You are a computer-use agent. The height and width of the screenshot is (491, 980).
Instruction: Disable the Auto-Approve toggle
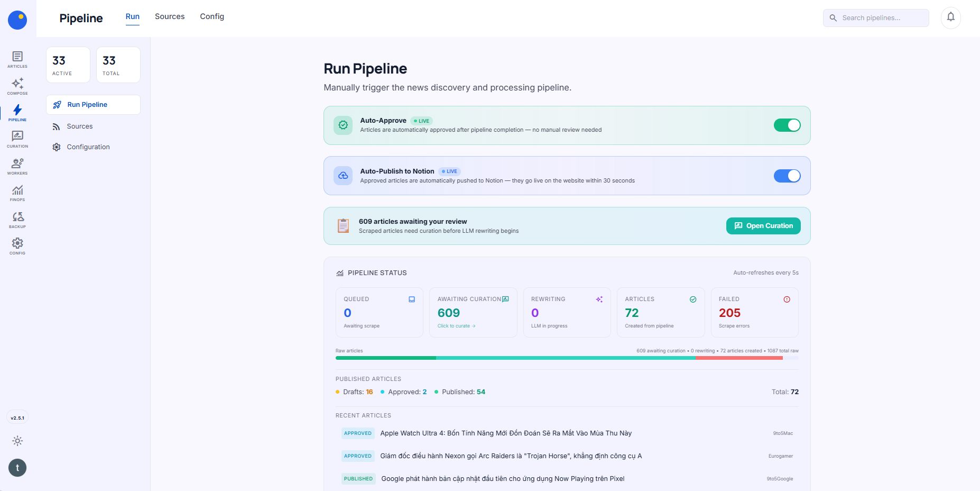pyautogui.click(x=787, y=125)
